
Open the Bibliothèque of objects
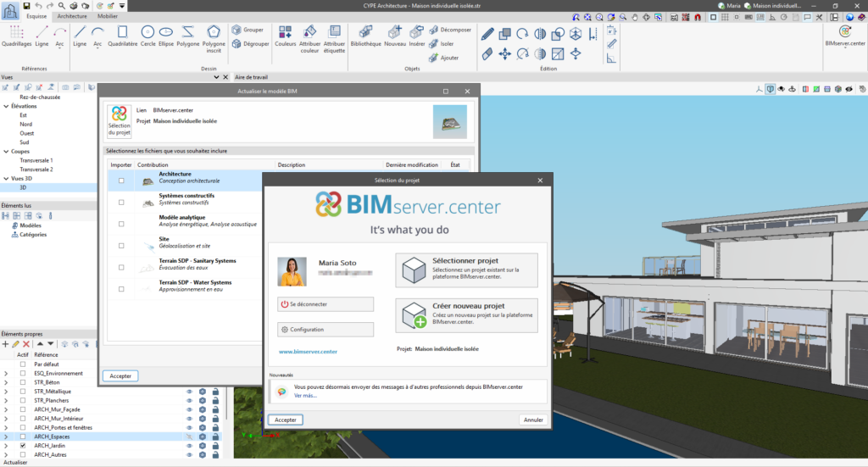366,36
